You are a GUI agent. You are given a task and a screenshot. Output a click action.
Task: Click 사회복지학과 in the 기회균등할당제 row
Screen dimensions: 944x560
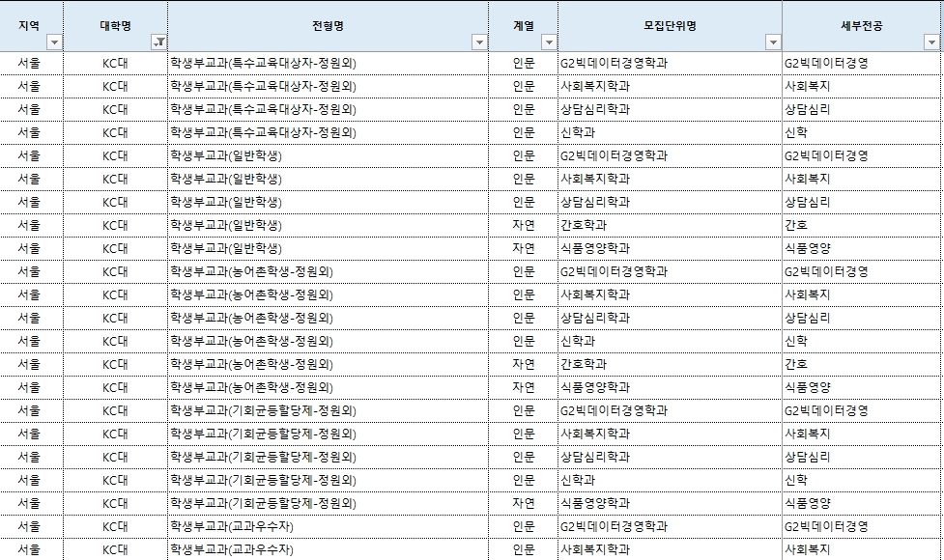pyautogui.click(x=595, y=434)
